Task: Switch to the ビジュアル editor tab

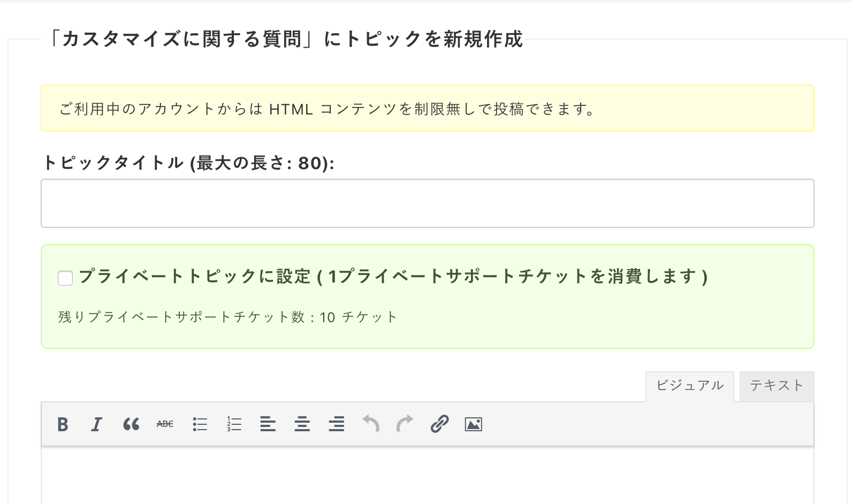Action: click(x=690, y=386)
